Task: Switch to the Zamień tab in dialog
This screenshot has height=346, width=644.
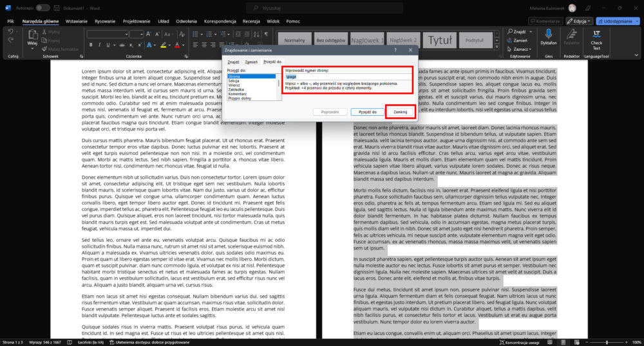Action: point(251,62)
